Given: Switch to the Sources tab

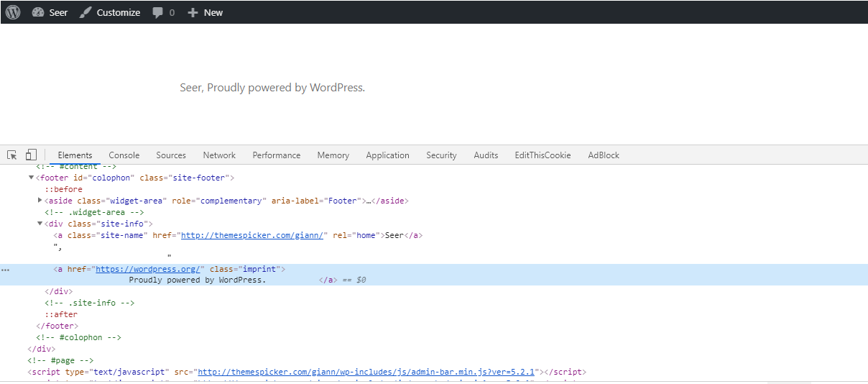Looking at the screenshot, I should coord(171,155).
